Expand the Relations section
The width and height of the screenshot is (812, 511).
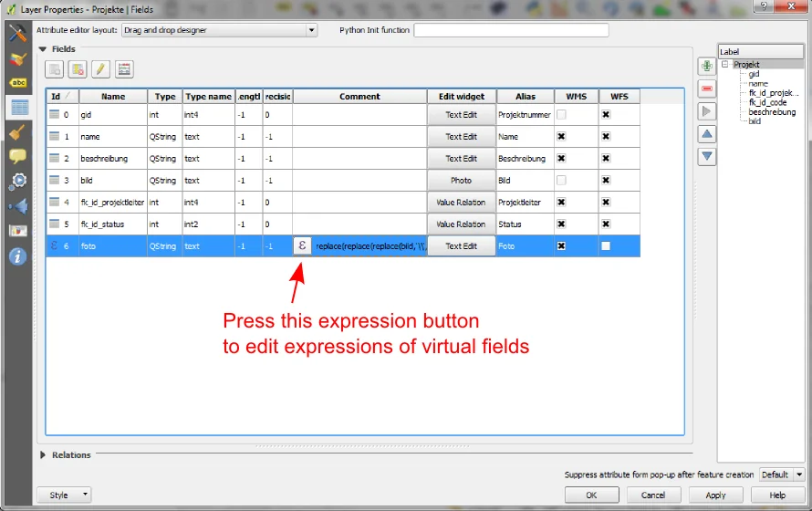click(x=43, y=454)
